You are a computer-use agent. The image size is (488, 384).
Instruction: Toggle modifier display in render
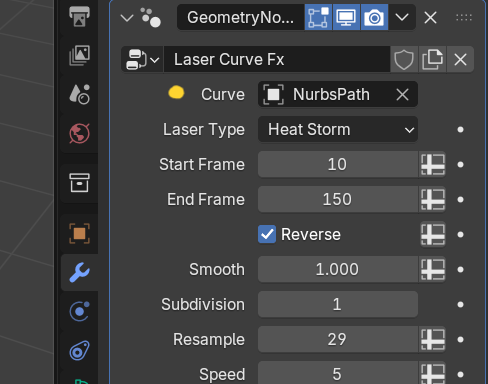374,17
